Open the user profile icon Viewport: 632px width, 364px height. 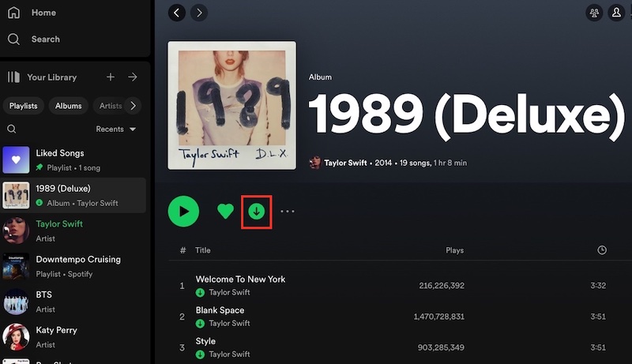[615, 13]
